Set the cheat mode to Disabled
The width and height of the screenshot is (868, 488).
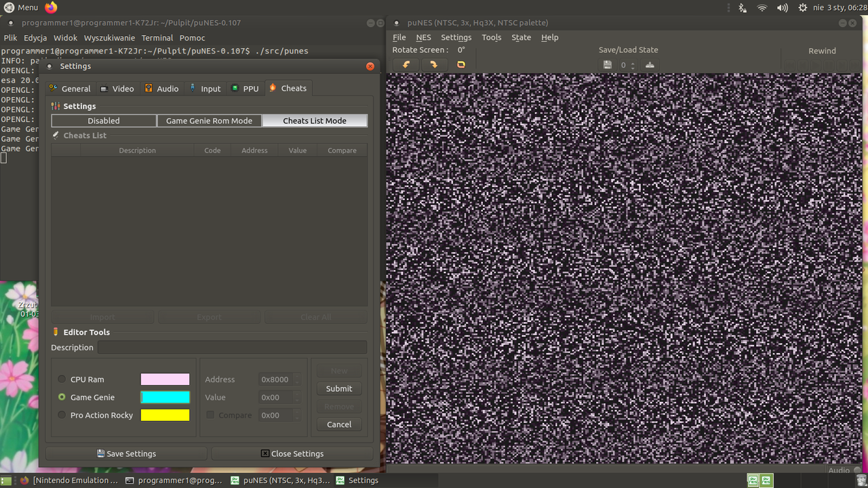104,121
